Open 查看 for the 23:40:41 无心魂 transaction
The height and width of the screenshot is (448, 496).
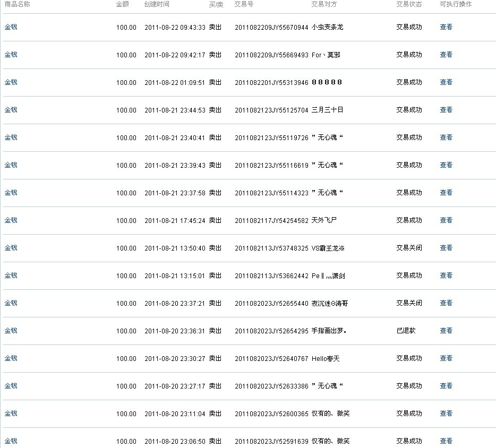(446, 137)
